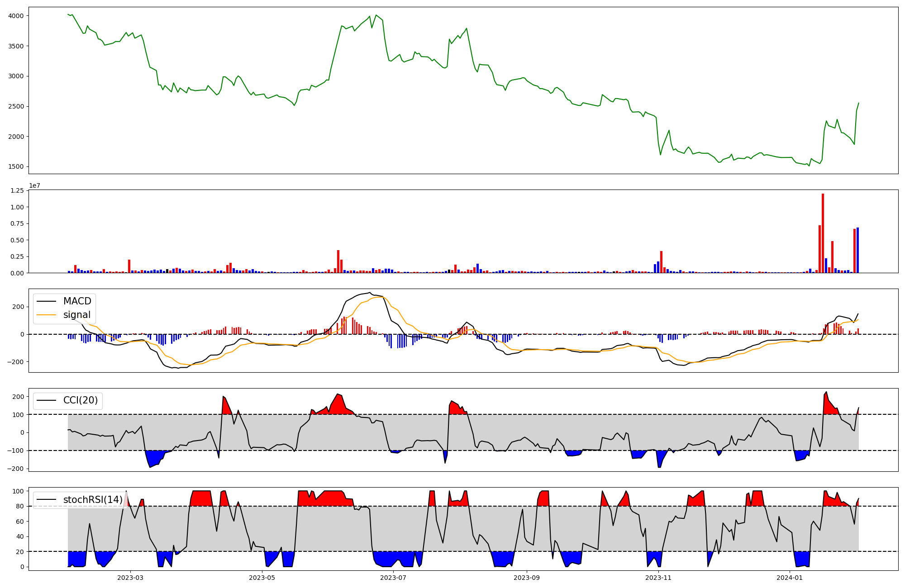
Task: Click the 2023-09 date axis label
Action: click(527, 578)
